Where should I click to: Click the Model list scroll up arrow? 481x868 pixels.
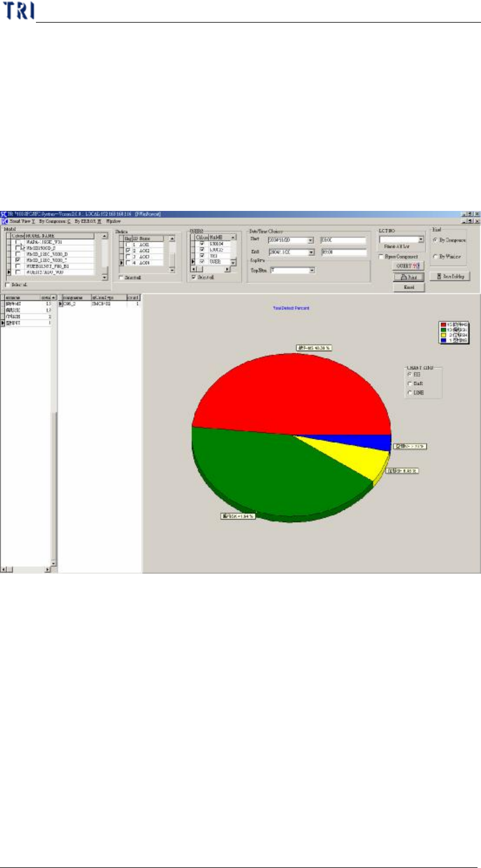click(x=105, y=236)
